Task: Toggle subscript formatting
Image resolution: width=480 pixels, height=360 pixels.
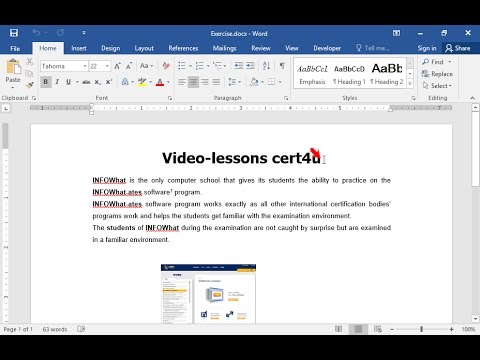Action: [97, 82]
